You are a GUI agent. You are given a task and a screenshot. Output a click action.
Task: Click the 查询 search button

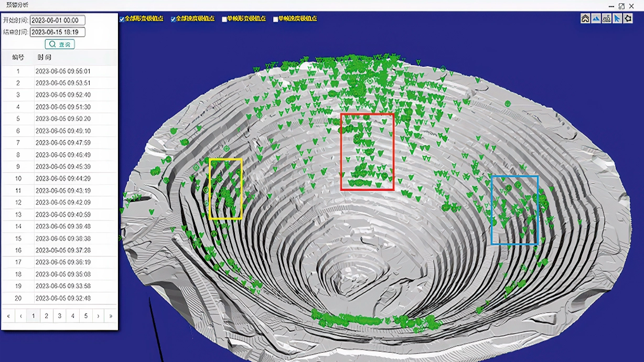click(x=60, y=44)
